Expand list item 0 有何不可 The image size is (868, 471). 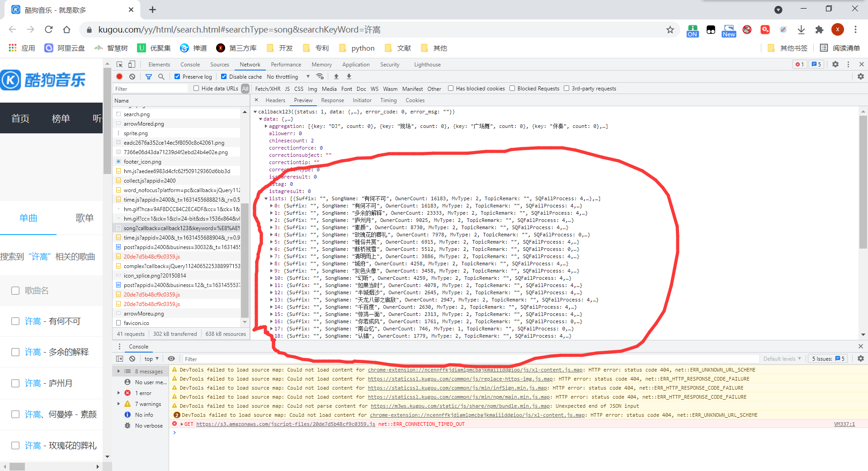[x=272, y=206]
